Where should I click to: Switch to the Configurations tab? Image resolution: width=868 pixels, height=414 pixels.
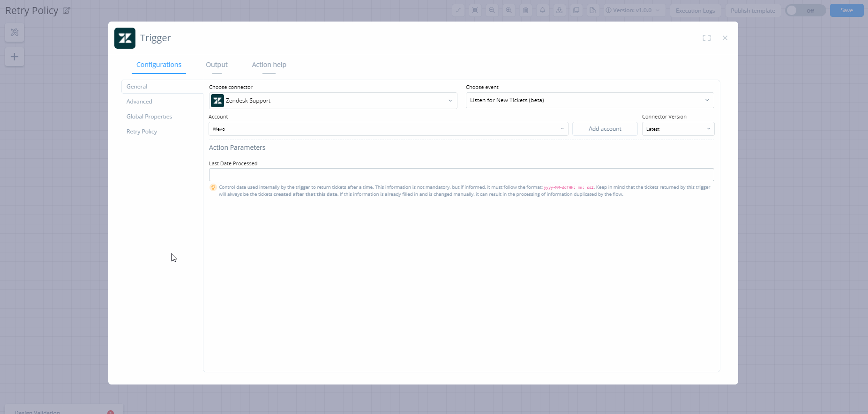pyautogui.click(x=159, y=65)
